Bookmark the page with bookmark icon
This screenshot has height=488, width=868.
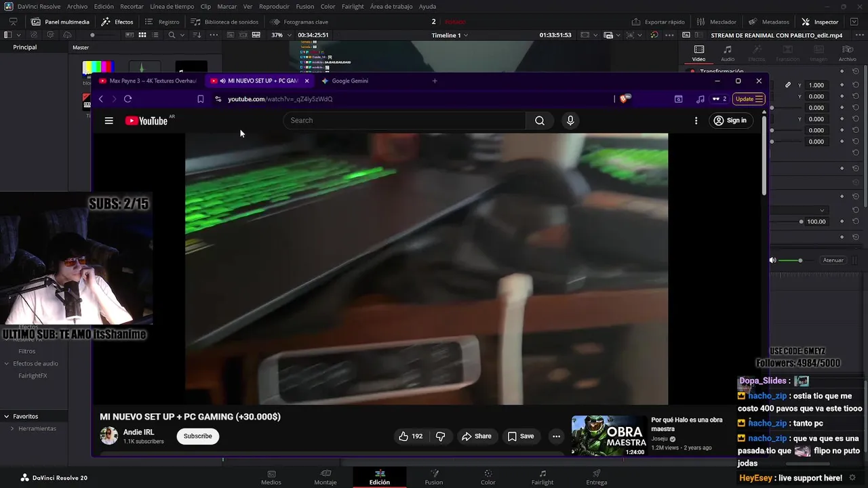[x=201, y=99]
